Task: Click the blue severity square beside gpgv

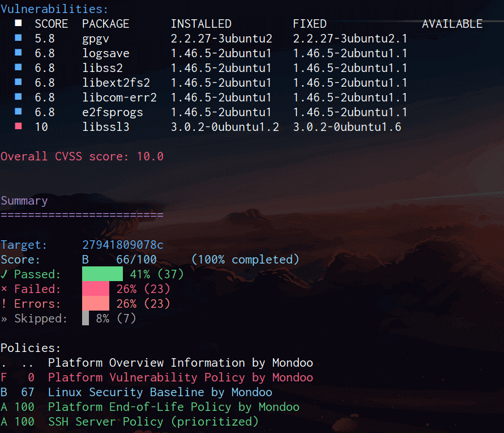Action: 19,39
